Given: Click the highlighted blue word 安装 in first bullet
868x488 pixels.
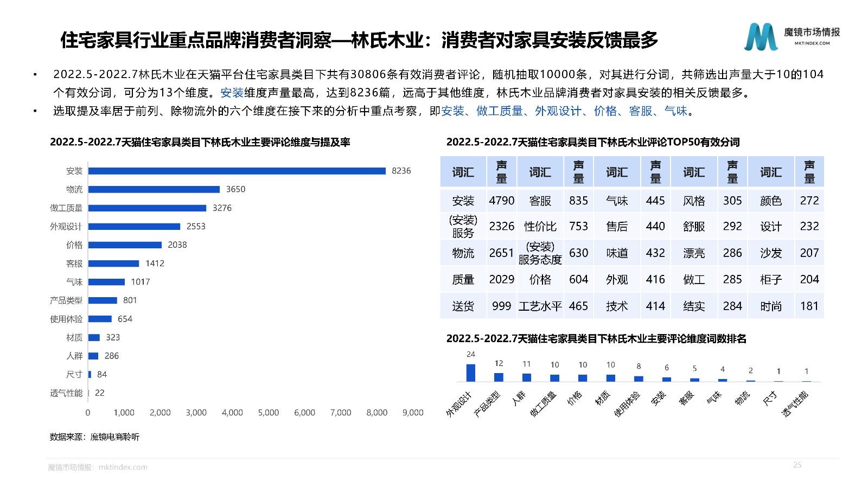Looking at the screenshot, I should pos(232,93).
